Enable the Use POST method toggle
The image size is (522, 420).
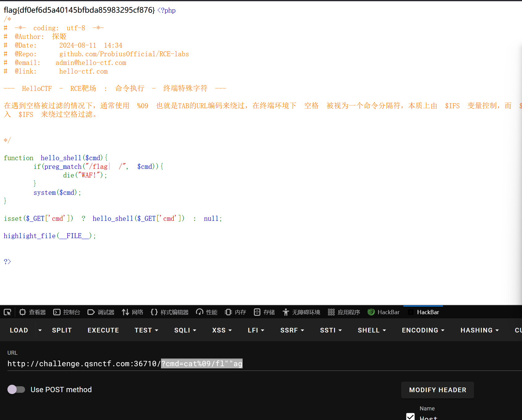(x=16, y=389)
